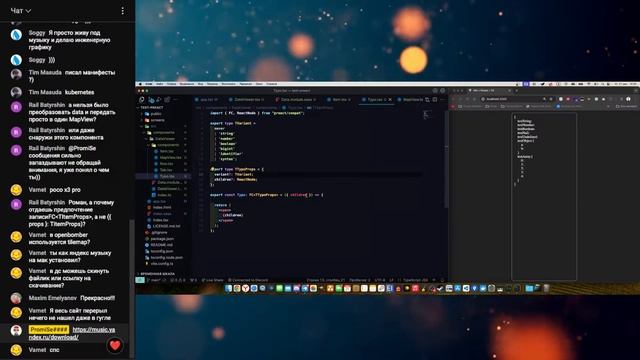Click the browser page's JSON output panel
The image size is (640, 360).
544,197
